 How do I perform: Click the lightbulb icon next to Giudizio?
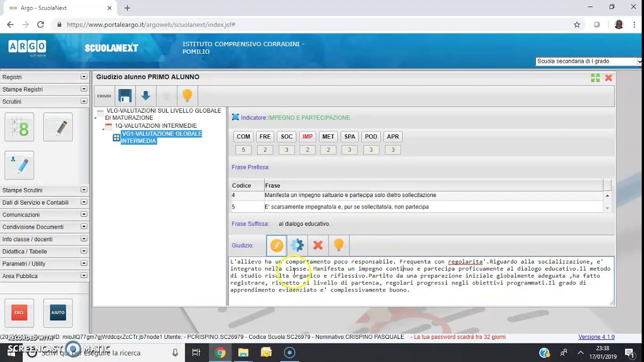point(339,245)
